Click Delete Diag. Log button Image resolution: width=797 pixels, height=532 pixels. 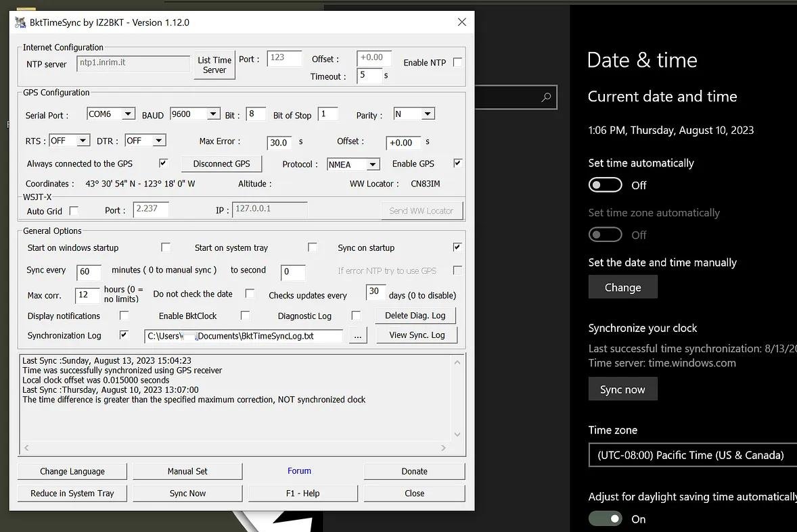(x=415, y=315)
